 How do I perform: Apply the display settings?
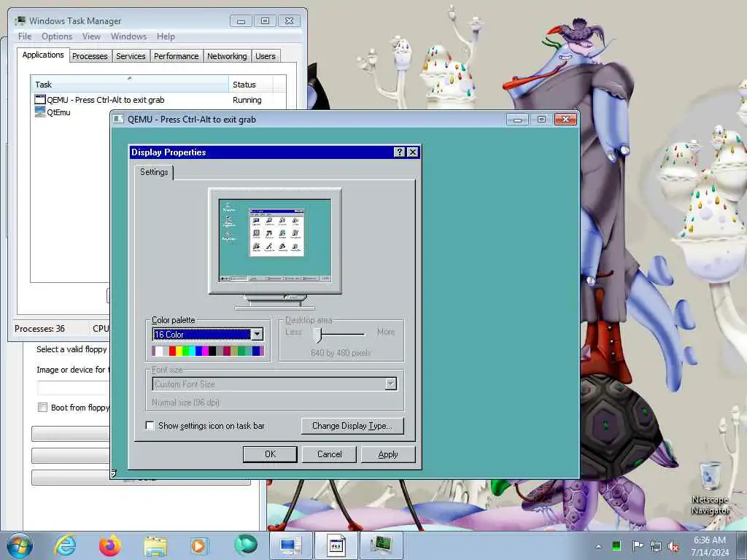click(388, 454)
